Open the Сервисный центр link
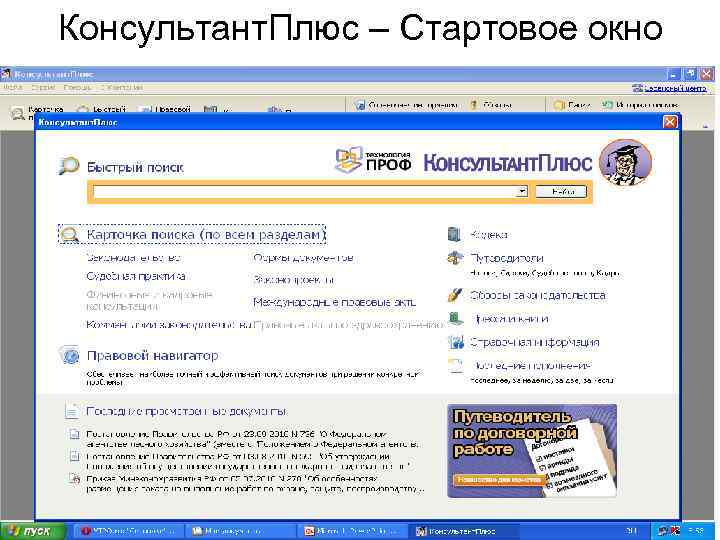720x540 pixels. point(669,88)
